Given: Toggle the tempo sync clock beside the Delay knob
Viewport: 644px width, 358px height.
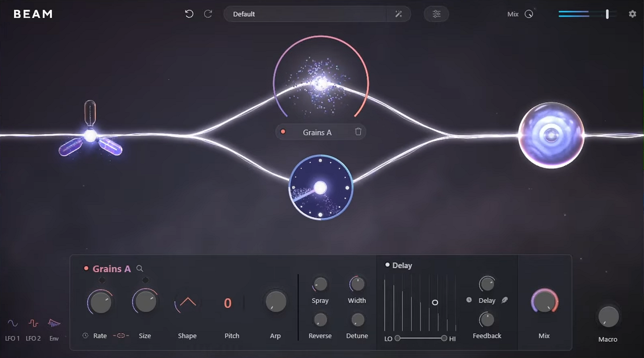Looking at the screenshot, I should (469, 299).
